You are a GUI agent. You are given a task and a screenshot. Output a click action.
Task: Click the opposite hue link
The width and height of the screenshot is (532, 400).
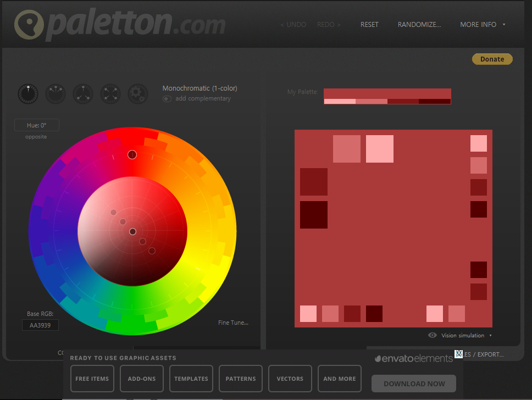point(36,137)
